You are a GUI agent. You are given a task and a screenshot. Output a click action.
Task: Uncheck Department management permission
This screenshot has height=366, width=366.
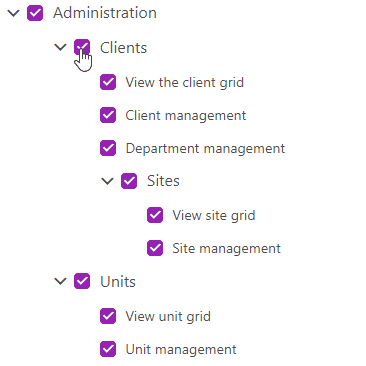click(108, 148)
